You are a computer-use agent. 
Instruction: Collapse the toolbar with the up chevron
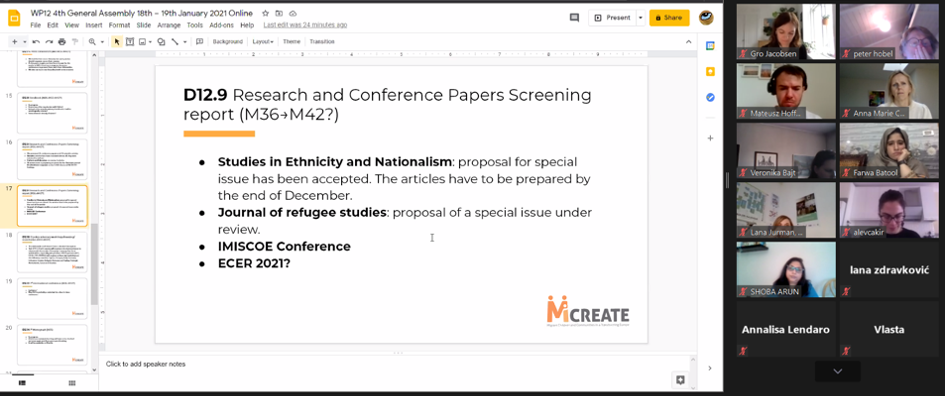click(689, 42)
